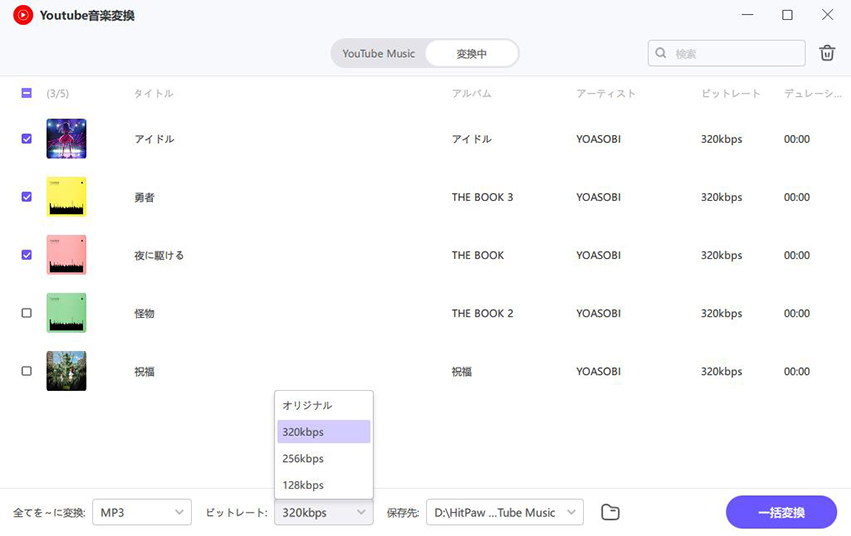851x536 pixels.
Task: Choose 256kbps bitrate option
Action: pyautogui.click(x=323, y=458)
